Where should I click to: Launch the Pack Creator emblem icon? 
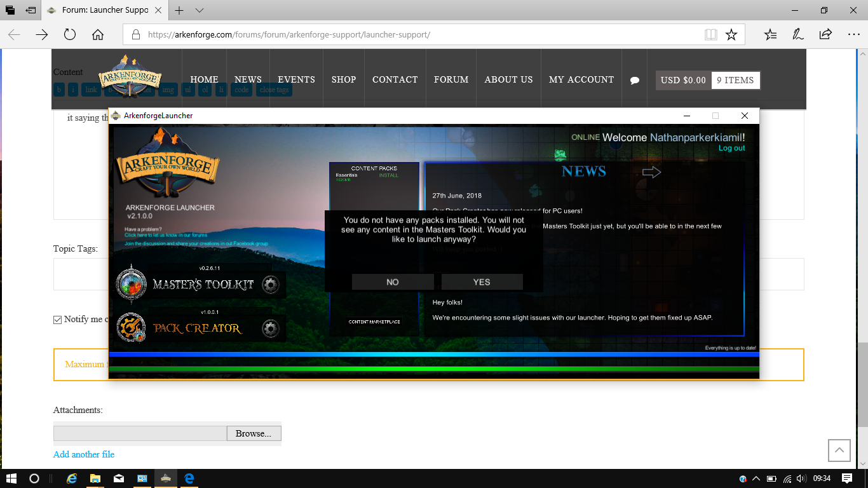coord(132,328)
